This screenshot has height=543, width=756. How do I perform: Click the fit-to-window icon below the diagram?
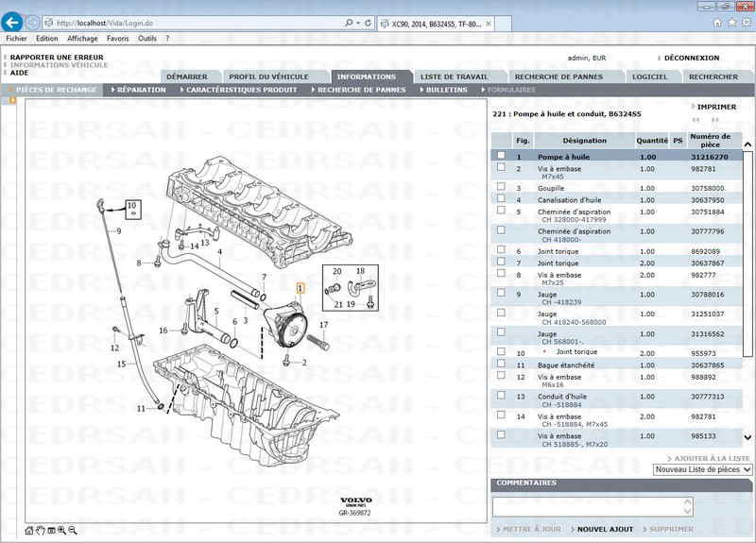point(51,531)
